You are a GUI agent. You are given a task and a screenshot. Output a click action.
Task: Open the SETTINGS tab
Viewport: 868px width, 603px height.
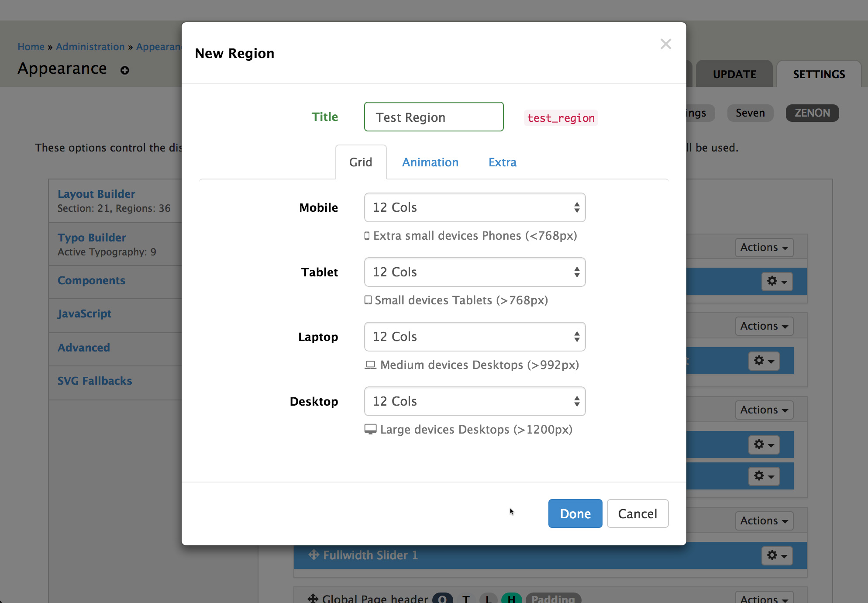819,74
